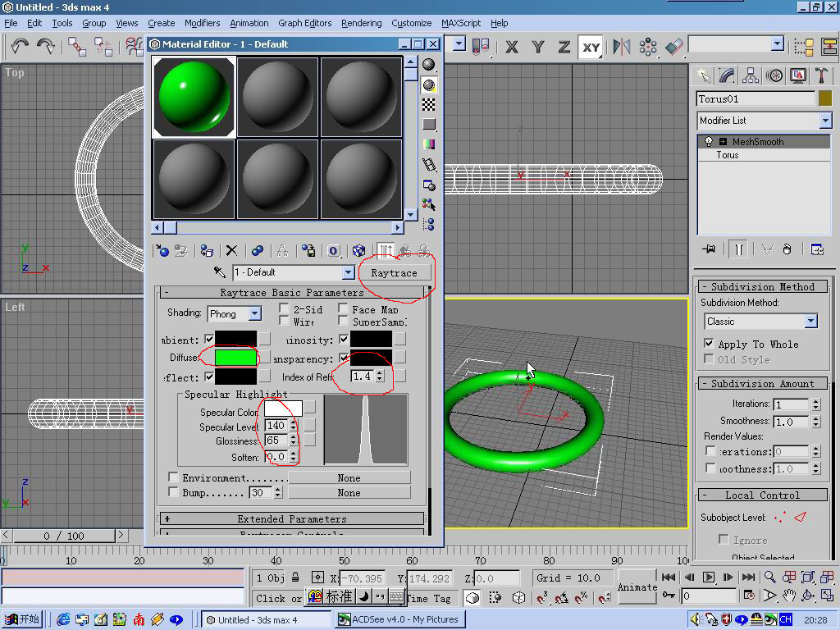
Task: Open the material name dropdown
Action: (x=348, y=272)
